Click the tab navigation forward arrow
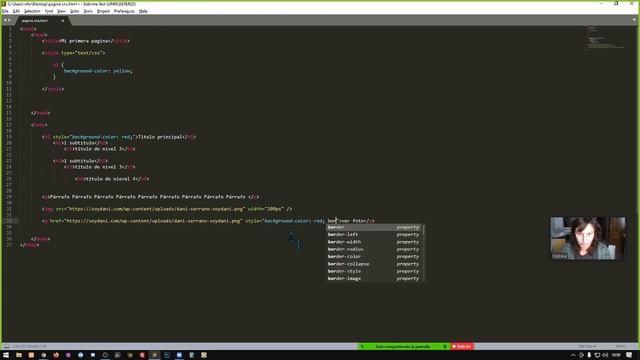Image resolution: width=640 pixels, height=360 pixels. [x=9, y=20]
